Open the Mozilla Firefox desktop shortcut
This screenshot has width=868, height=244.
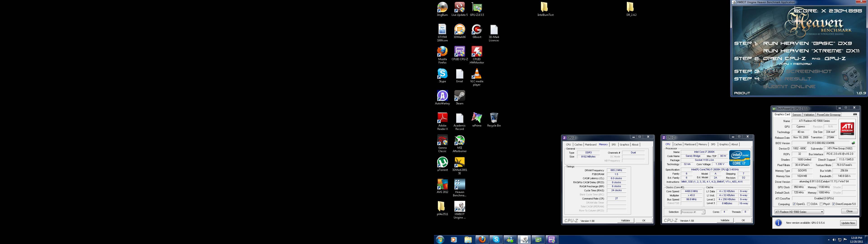442,55
